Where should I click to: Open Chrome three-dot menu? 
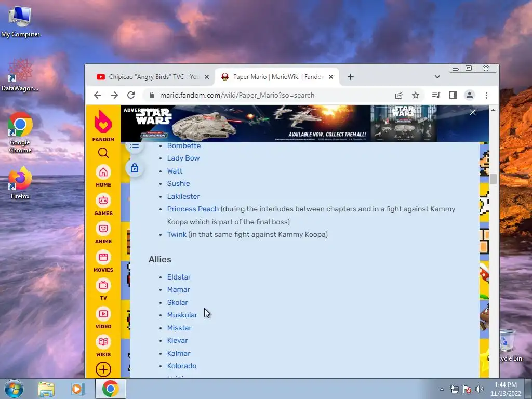pos(486,95)
